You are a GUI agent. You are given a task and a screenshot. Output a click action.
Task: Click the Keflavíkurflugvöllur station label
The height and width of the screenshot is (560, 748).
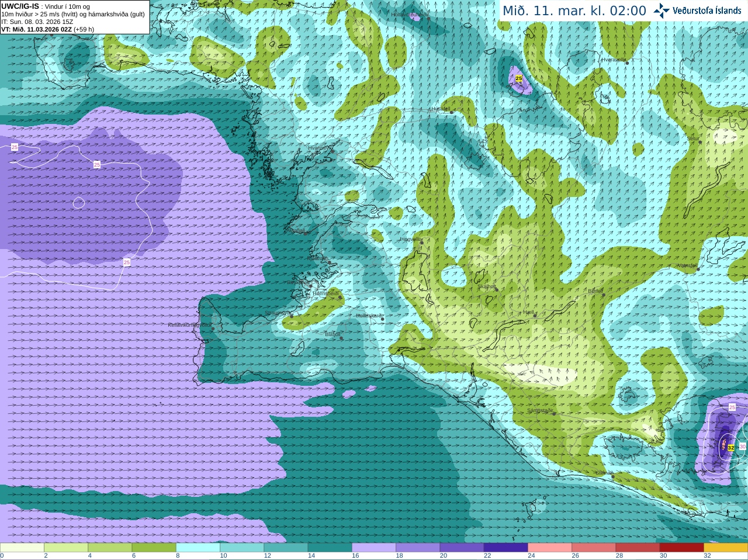click(190, 325)
